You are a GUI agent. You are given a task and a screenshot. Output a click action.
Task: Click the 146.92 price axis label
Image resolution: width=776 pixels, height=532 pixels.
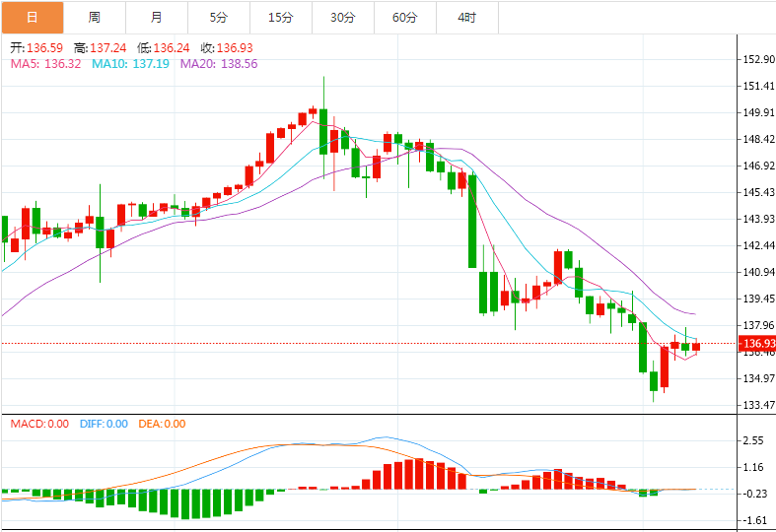coord(758,166)
